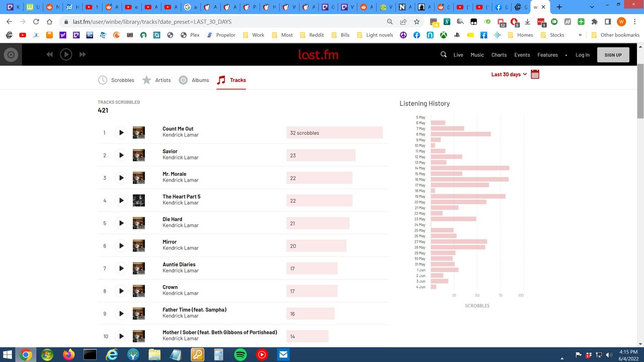Open album art for Crown
The width and height of the screenshot is (644, 362).
click(139, 291)
